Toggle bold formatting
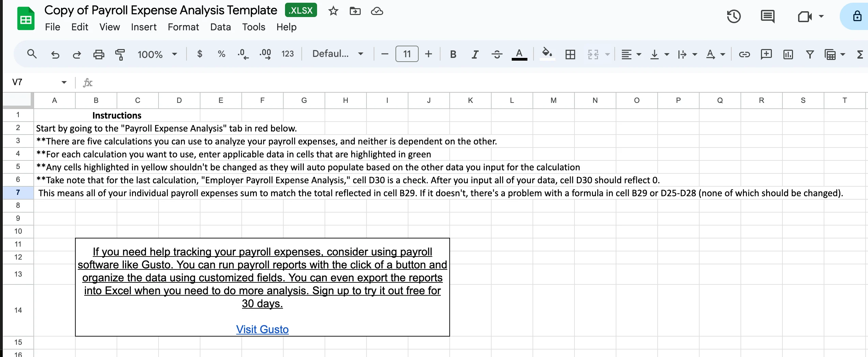 click(453, 54)
